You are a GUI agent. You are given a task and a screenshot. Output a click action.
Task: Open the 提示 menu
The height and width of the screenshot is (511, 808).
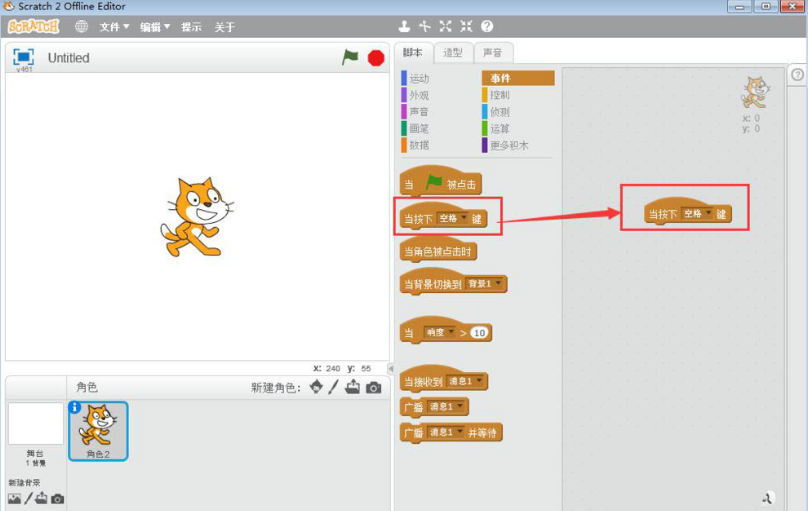191,27
